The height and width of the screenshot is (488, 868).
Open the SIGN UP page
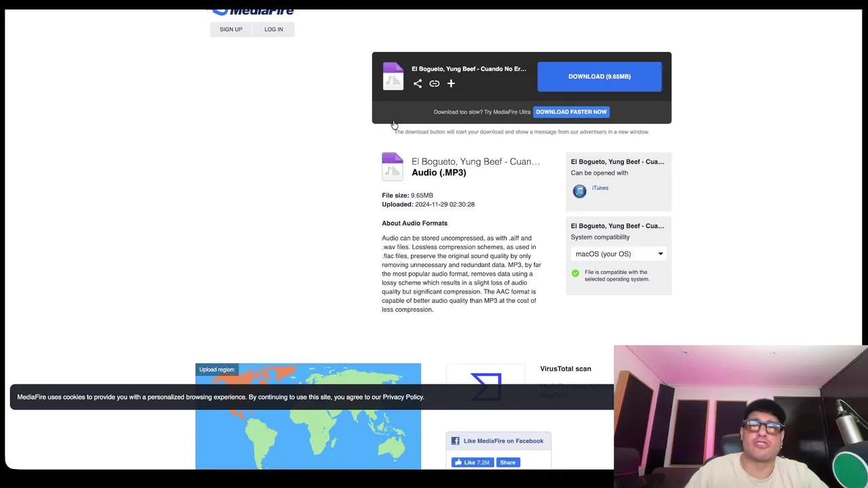click(231, 29)
